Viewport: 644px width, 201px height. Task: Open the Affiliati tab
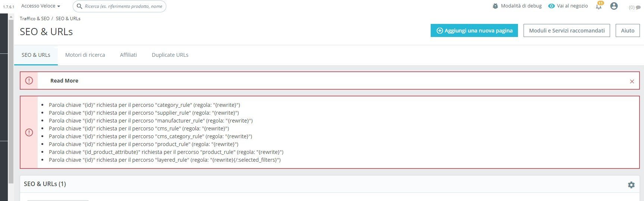pos(128,55)
